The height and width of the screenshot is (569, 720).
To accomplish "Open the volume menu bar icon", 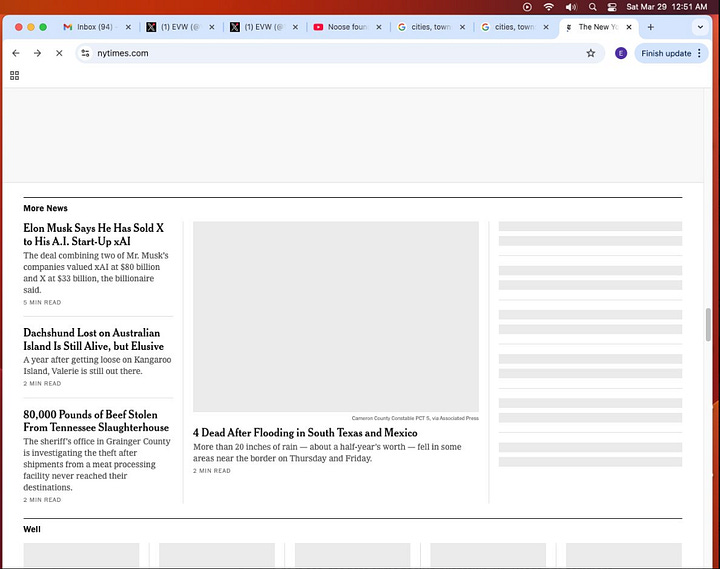I will (571, 7).
